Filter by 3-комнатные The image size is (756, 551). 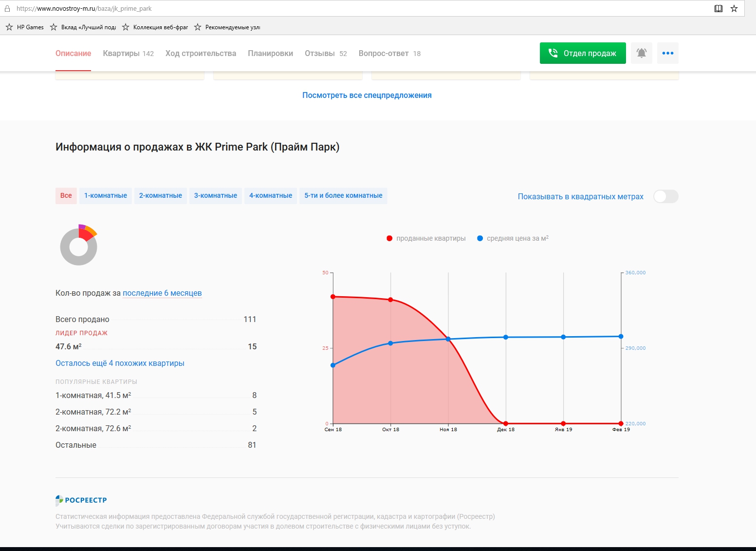point(216,196)
